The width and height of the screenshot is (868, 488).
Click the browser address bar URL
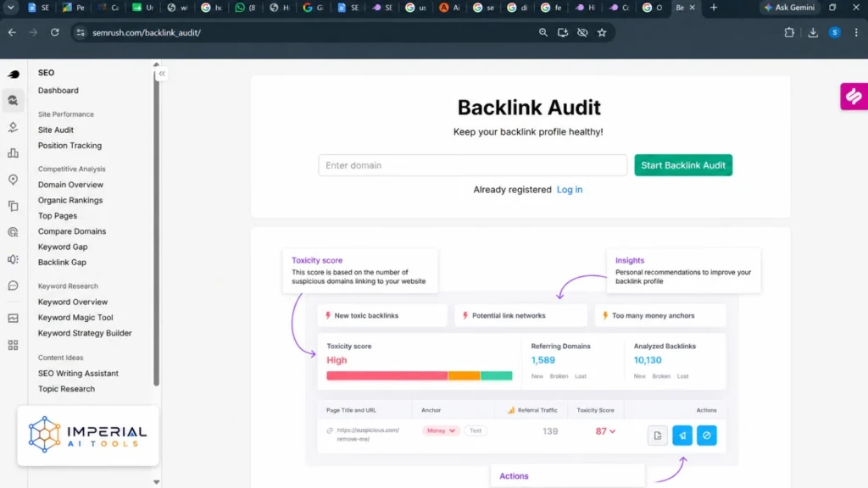pos(146,33)
